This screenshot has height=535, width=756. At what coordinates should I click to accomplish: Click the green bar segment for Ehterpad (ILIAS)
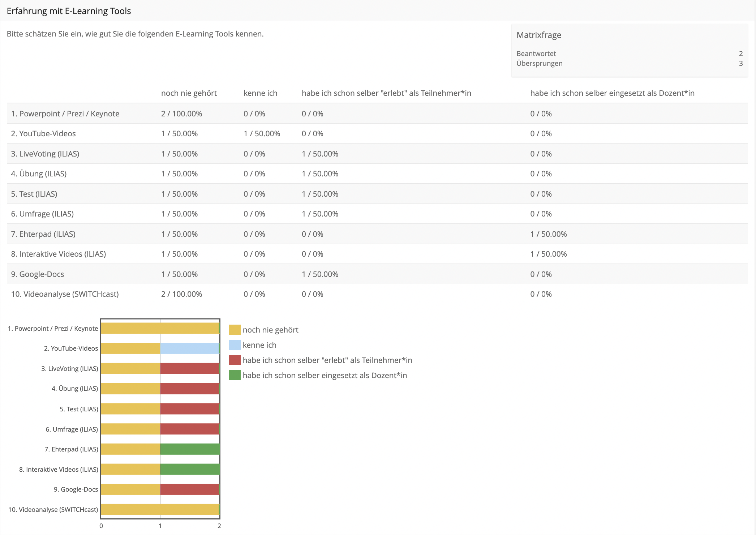(190, 449)
